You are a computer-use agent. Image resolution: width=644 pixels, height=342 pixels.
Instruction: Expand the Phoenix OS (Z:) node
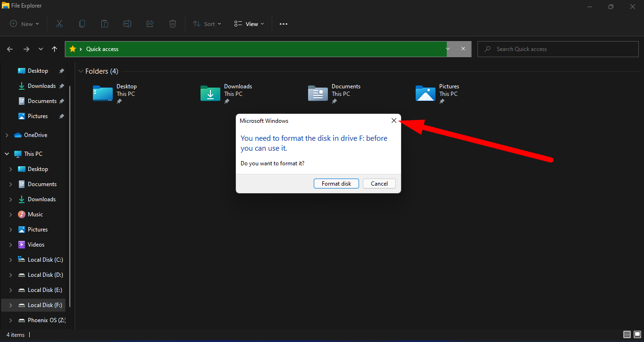(x=11, y=320)
